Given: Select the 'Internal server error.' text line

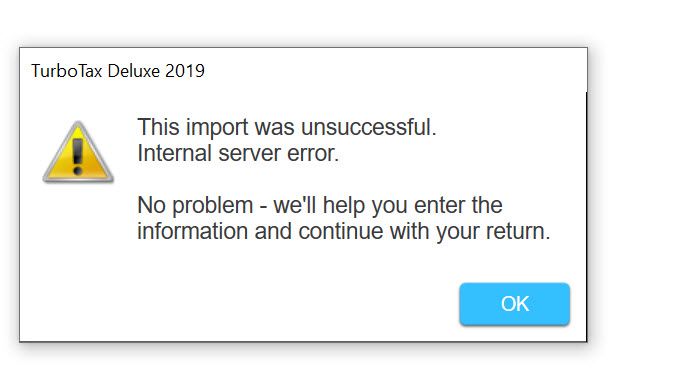Looking at the screenshot, I should (x=238, y=153).
